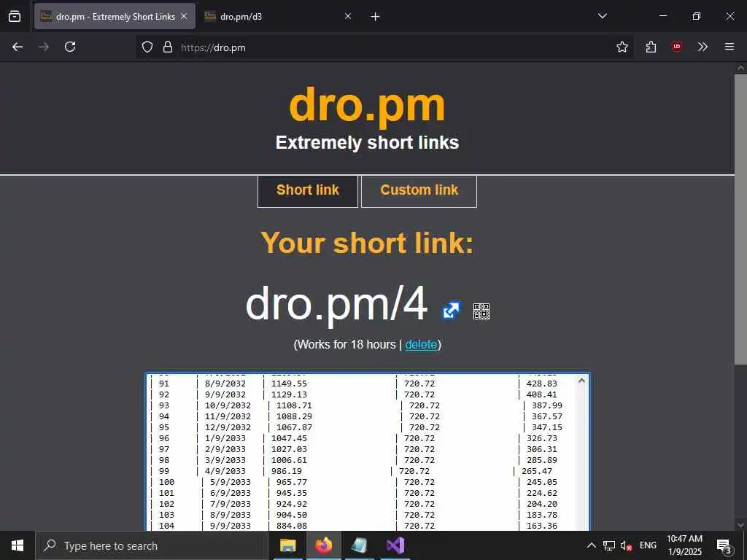Open the Extensions puzzle icon
Screen dimensions: 747x560
click(x=651, y=47)
